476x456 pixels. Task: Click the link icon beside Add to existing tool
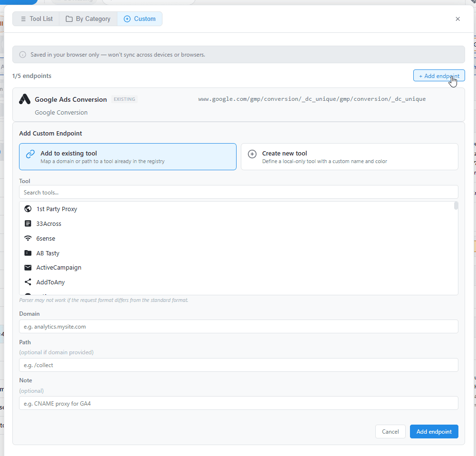pyautogui.click(x=29, y=154)
